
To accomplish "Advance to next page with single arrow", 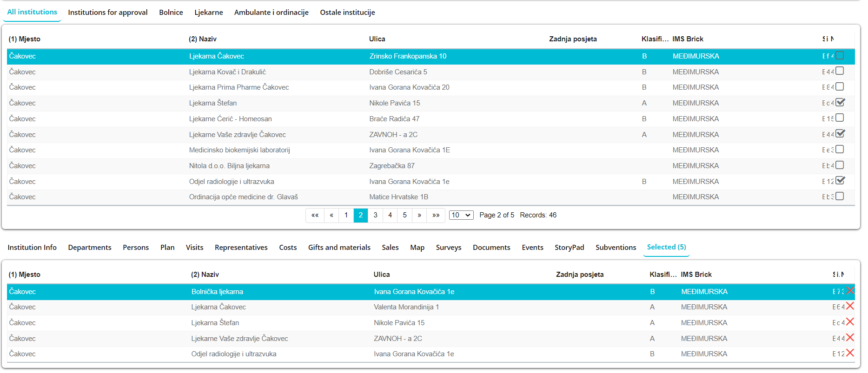I will coord(419,215).
